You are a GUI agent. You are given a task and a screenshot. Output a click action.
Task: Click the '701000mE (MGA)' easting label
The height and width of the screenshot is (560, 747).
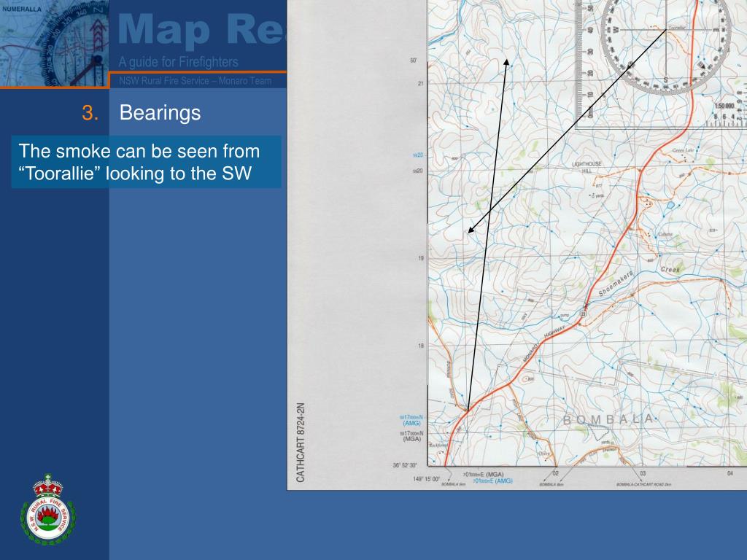point(483,474)
